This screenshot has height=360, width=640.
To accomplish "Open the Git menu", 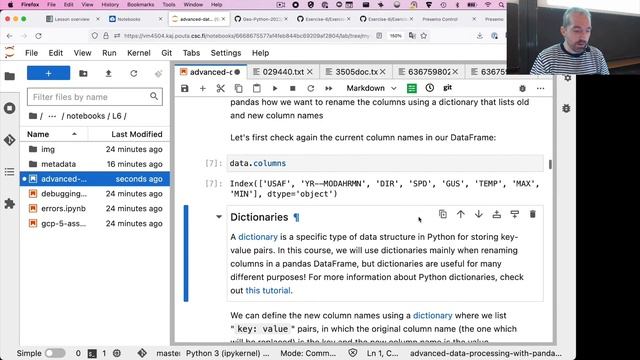I will [167, 53].
